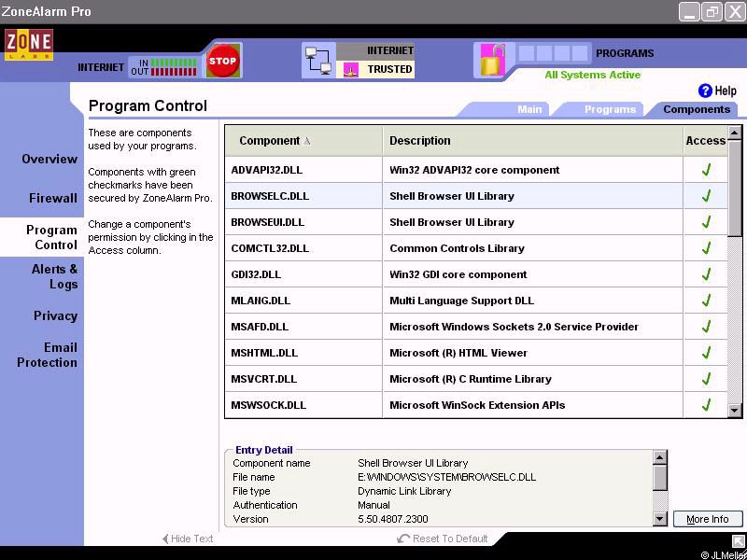
Task: Click the Internet IN/OUT traffic meter
Action: (163, 67)
